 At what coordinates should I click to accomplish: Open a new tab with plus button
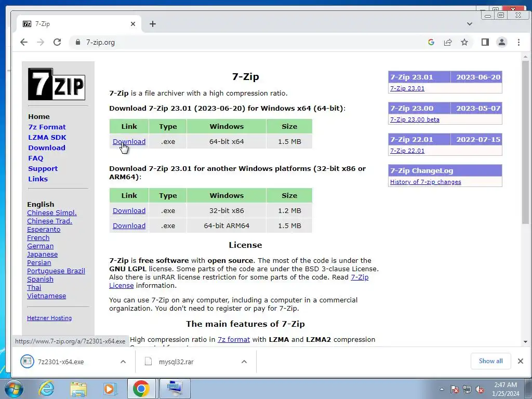153,24
